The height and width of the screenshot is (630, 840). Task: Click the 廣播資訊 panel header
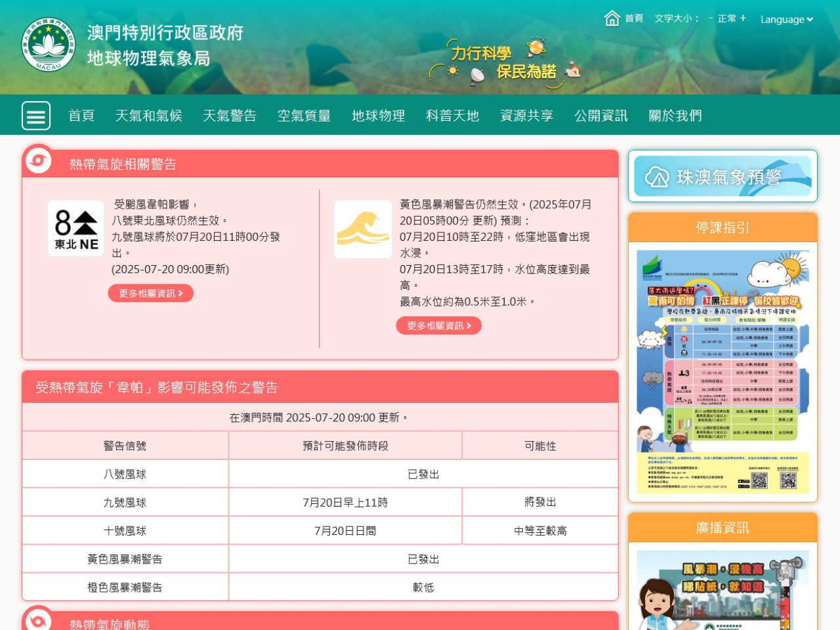click(x=723, y=528)
